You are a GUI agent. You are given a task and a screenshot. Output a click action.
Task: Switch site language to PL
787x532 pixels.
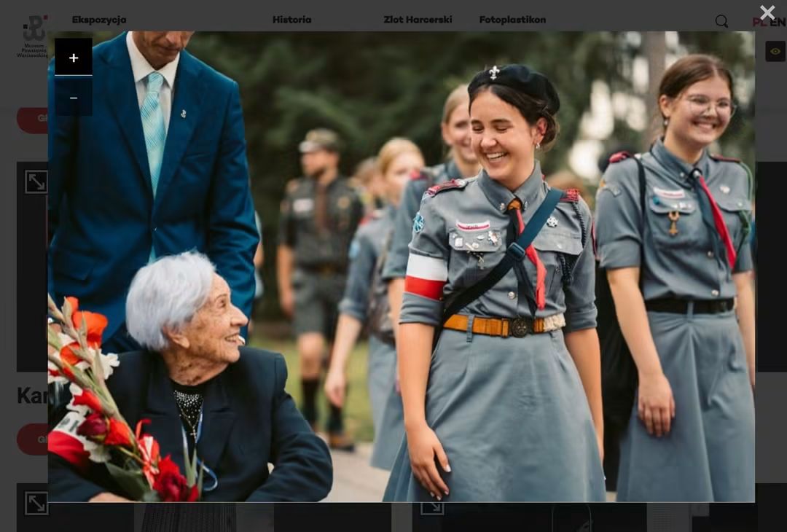760,22
